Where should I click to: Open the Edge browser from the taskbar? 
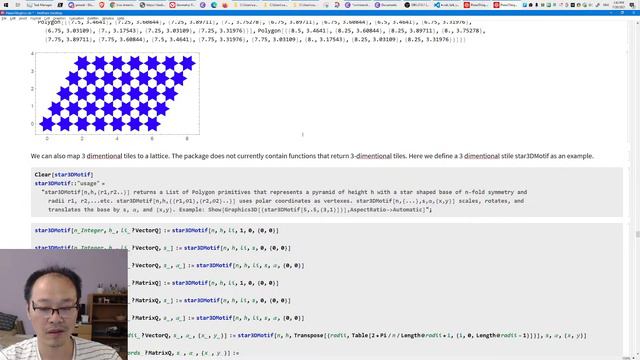click(x=214, y=5)
